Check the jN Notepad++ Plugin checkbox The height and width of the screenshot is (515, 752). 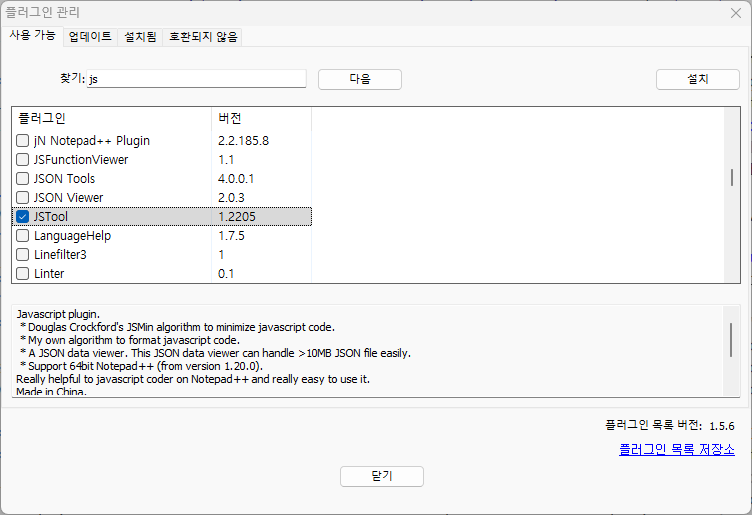click(23, 140)
